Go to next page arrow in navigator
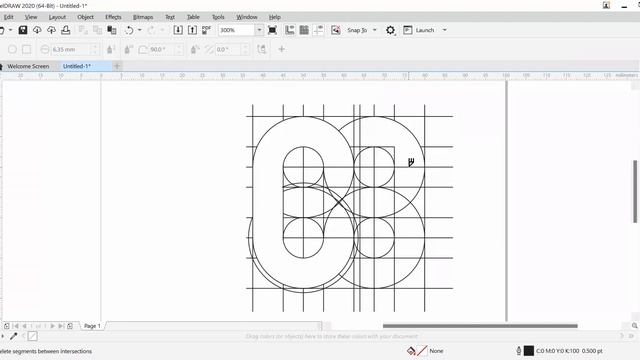Viewport: 640px width, 360px height. point(52,326)
